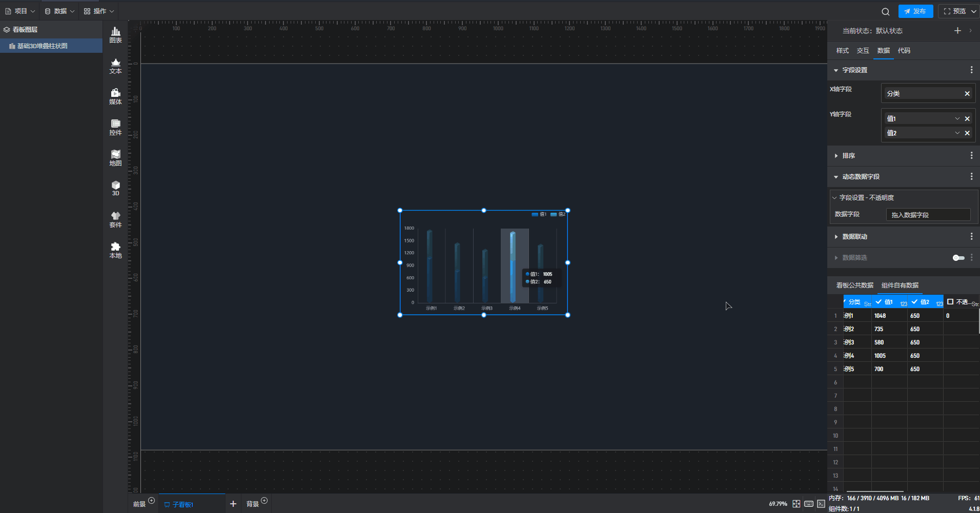Toggle the 数据筛选 switch
Viewport: 980px width, 513px height.
click(x=958, y=258)
